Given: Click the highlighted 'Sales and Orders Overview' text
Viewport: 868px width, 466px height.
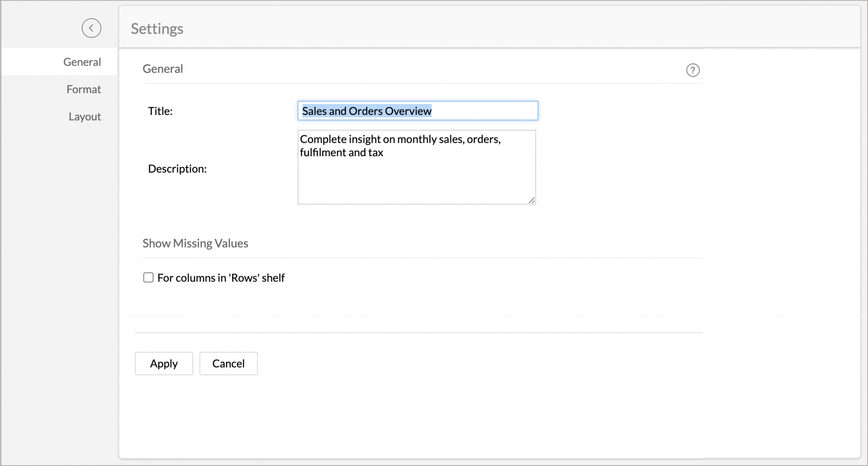Looking at the screenshot, I should pos(366,111).
